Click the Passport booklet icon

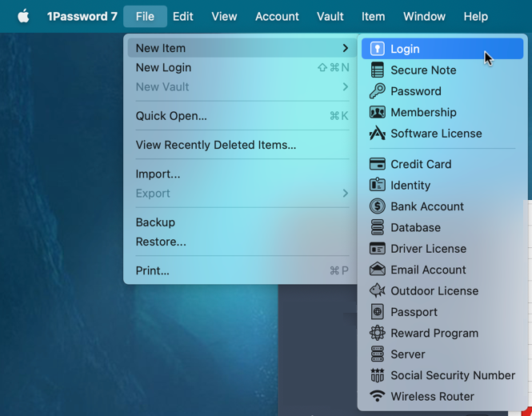[377, 311]
